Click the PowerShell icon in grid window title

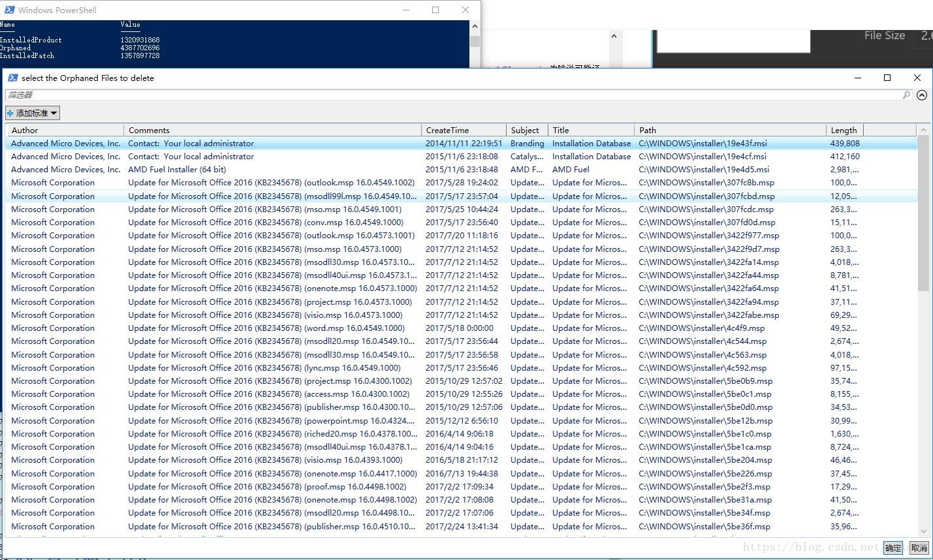pyautogui.click(x=12, y=78)
